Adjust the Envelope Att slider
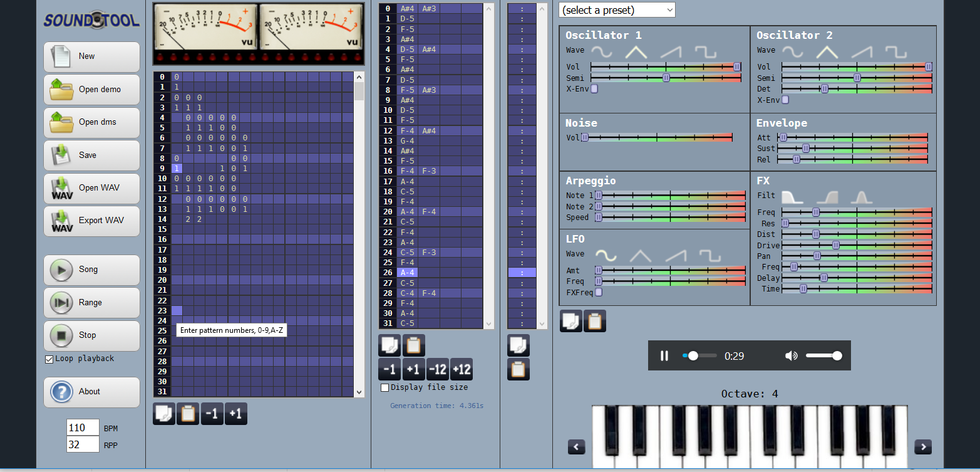This screenshot has height=472, width=980. click(x=854, y=137)
